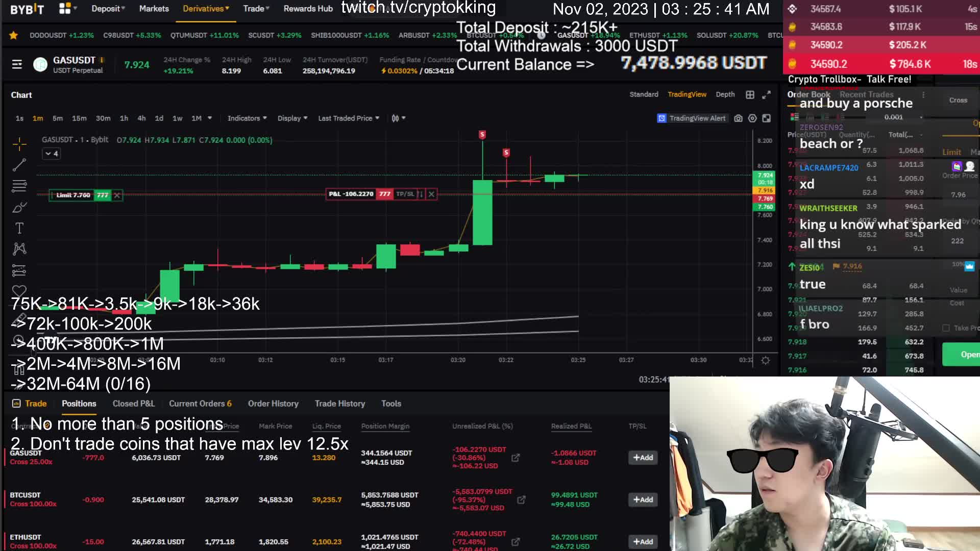Cancel the Limit 7.760 order on chart
Screen dimensions: 980x551
click(117, 195)
